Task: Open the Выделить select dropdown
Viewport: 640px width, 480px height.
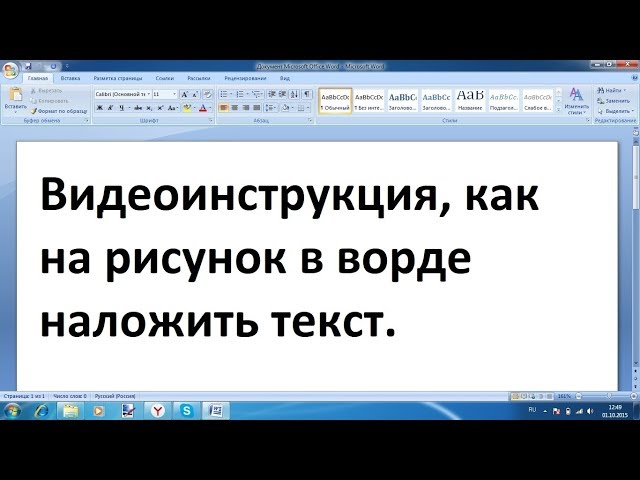Action: (x=616, y=111)
